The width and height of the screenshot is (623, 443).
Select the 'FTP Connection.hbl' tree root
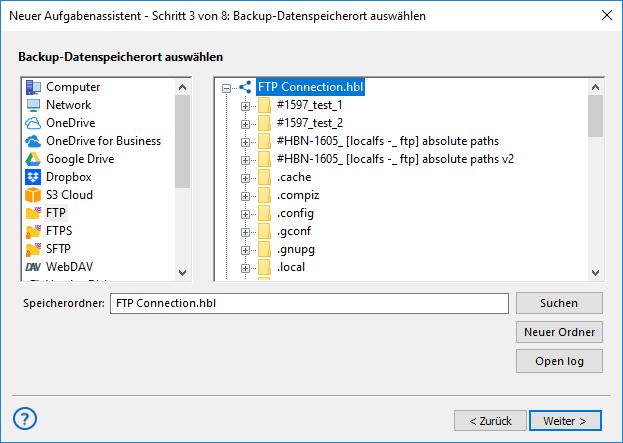(x=310, y=87)
